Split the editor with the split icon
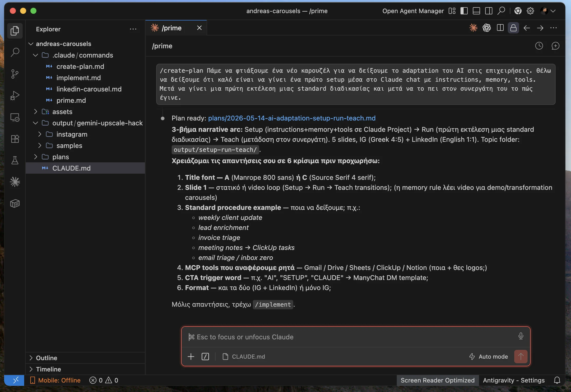The height and width of the screenshot is (392, 571). click(x=500, y=28)
